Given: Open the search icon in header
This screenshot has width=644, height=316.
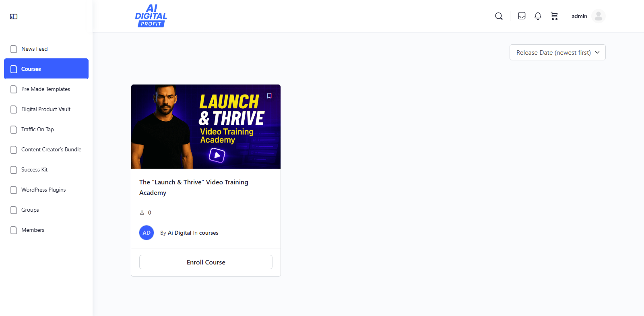Looking at the screenshot, I should pyautogui.click(x=499, y=16).
